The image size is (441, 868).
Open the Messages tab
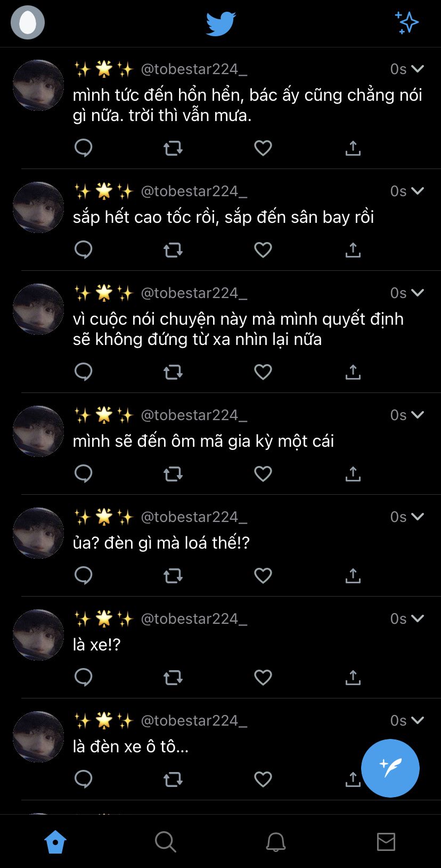(386, 842)
